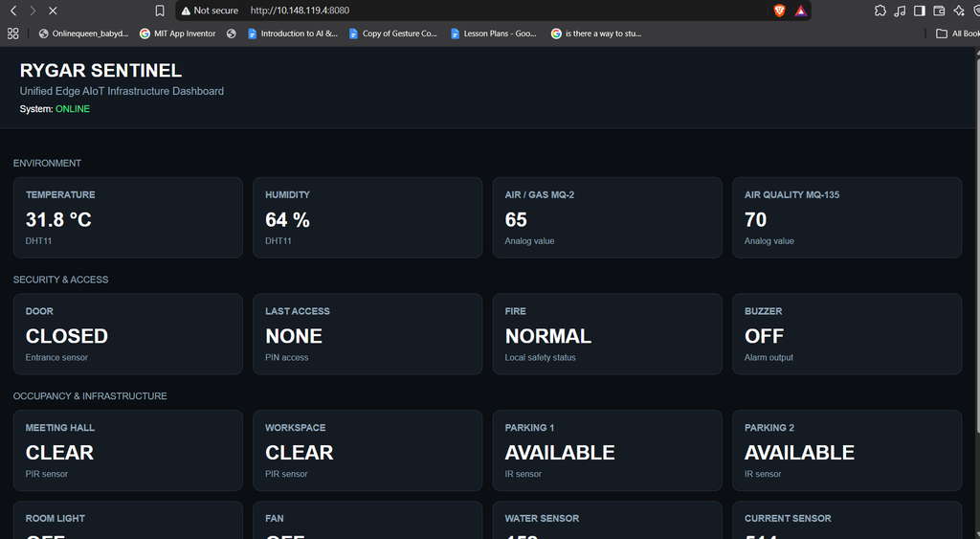Click the ROOM LIGHT label
Image resolution: width=980 pixels, height=539 pixels.
(55, 518)
